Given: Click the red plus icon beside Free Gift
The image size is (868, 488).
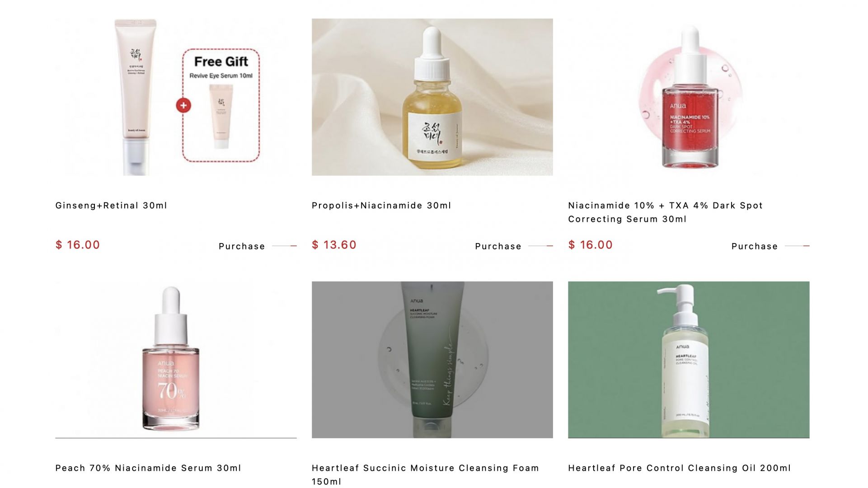Looking at the screenshot, I should point(183,105).
